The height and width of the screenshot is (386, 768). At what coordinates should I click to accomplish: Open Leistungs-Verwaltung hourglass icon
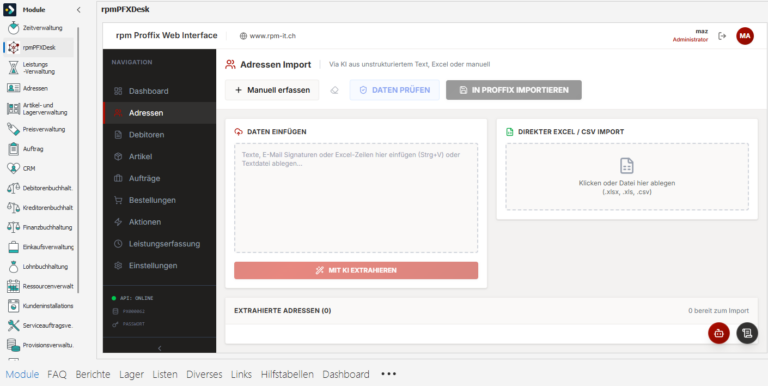click(x=13, y=68)
